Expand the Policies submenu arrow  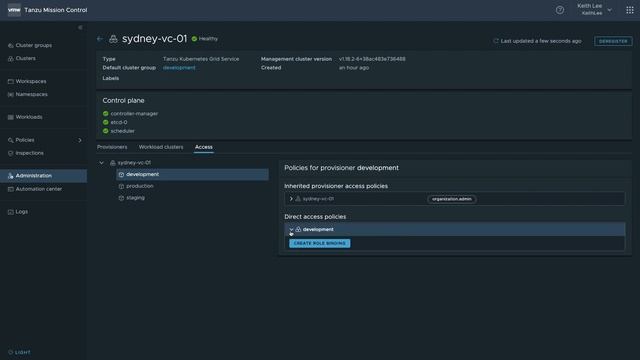click(x=80, y=140)
